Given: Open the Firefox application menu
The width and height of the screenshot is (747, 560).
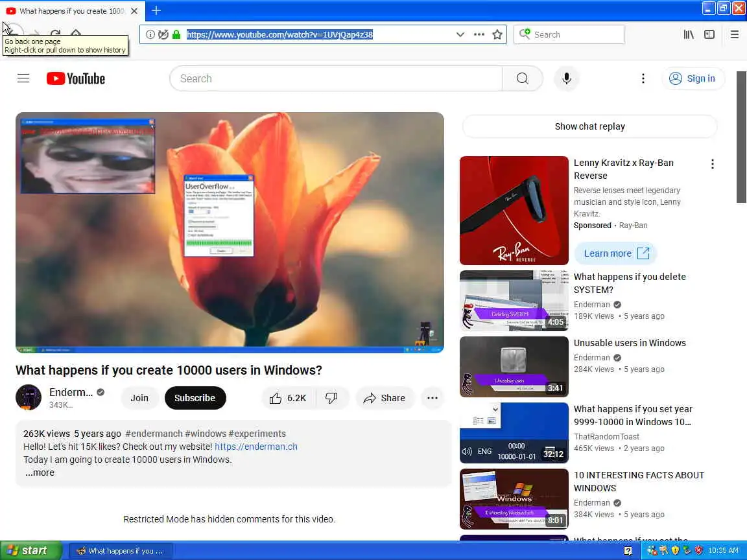Looking at the screenshot, I should tap(735, 34).
